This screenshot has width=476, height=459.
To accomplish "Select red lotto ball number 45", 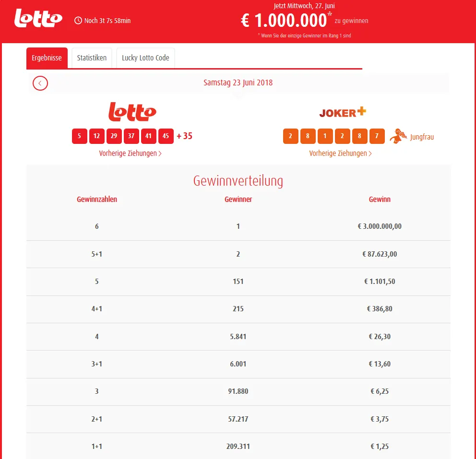I will (x=166, y=136).
